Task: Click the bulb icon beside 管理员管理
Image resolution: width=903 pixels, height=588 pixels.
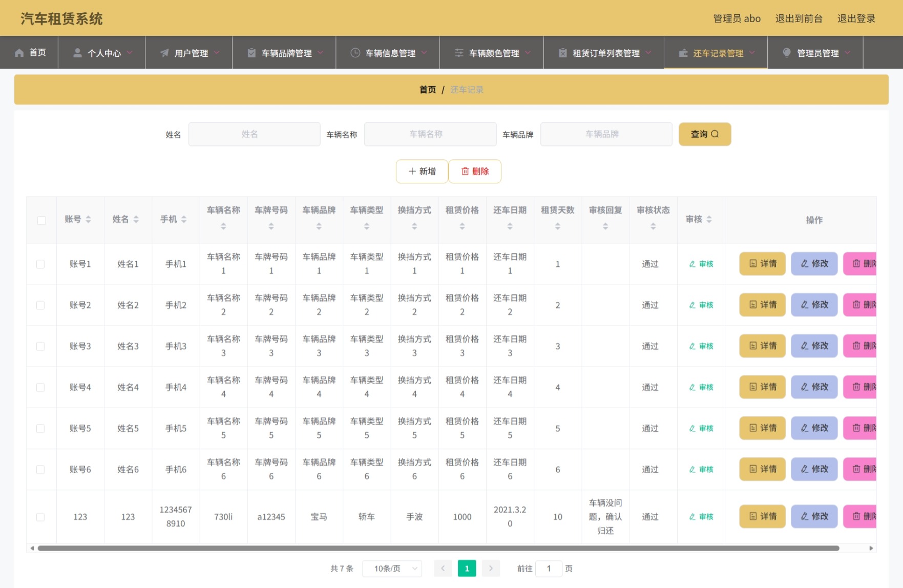Action: click(x=787, y=53)
